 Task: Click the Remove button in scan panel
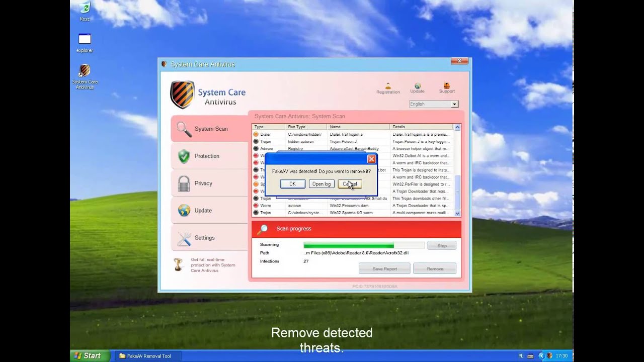tap(435, 268)
